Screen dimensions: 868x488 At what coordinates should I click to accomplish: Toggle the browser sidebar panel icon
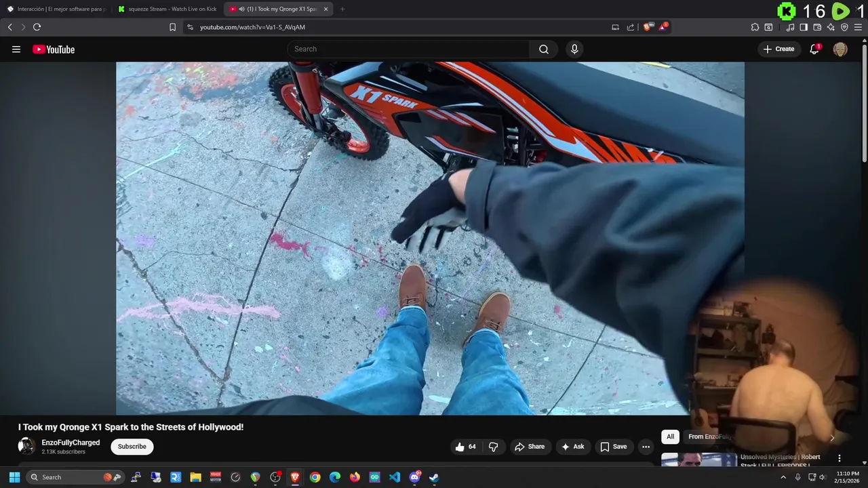coord(804,27)
